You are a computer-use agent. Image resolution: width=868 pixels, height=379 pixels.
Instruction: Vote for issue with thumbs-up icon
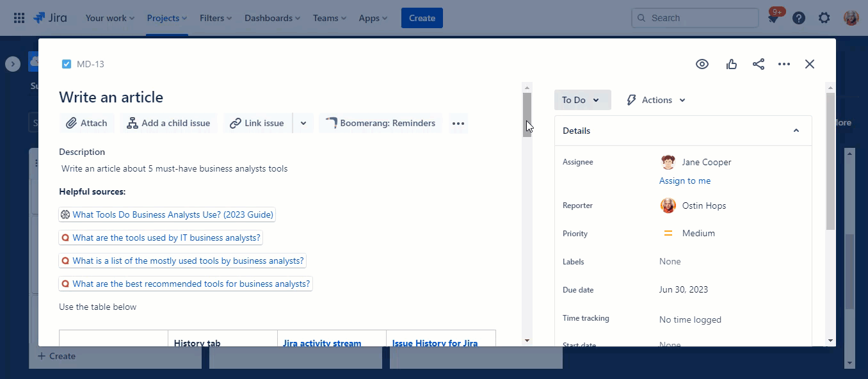click(732, 64)
